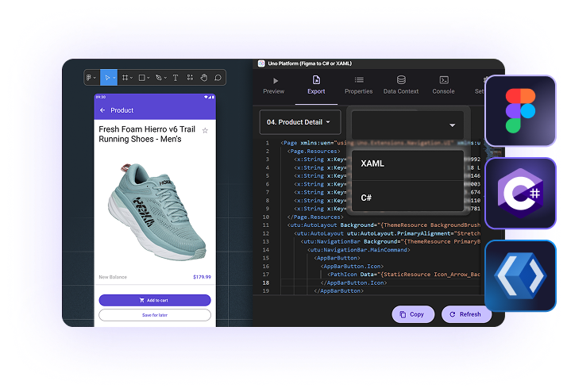Viewport: 567px width, 392px height.
Task: Click the <utu:NavigationBar.MainCommand> code line
Action: tap(358, 250)
